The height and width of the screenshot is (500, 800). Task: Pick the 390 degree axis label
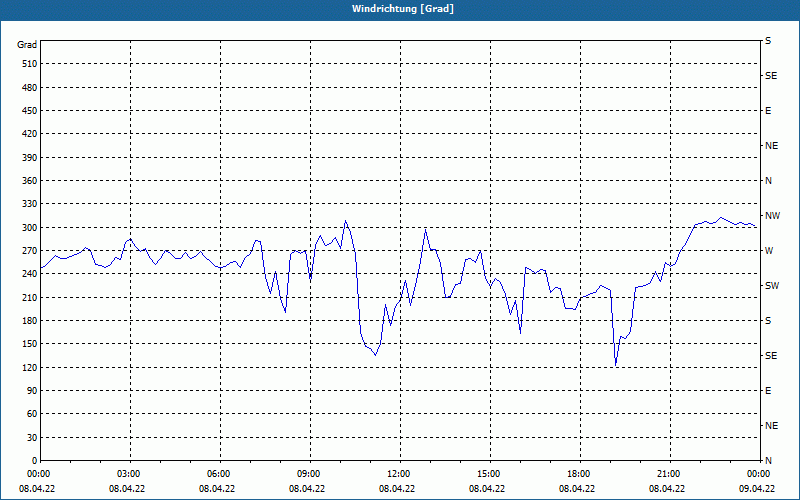[30, 158]
